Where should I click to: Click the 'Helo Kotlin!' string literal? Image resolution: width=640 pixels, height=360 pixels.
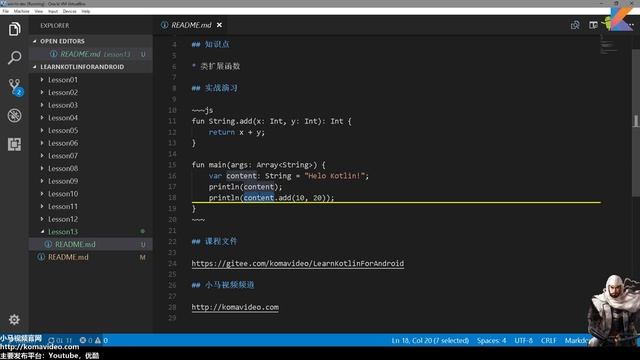click(x=334, y=176)
